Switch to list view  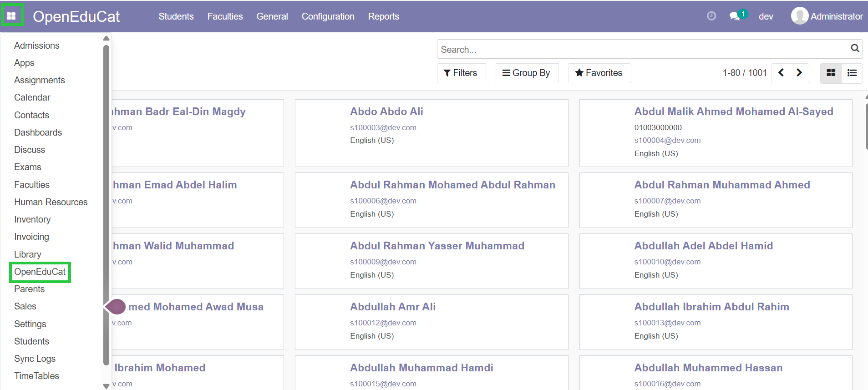pos(852,73)
